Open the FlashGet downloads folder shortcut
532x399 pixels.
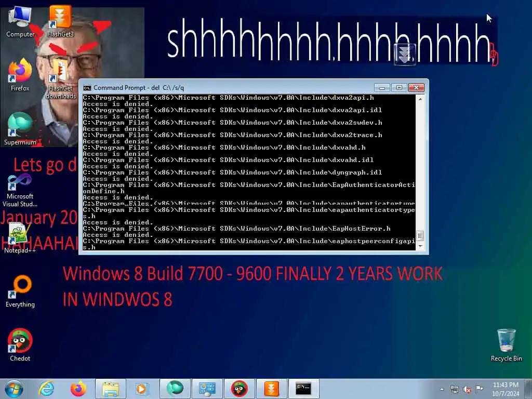pyautogui.click(x=61, y=79)
